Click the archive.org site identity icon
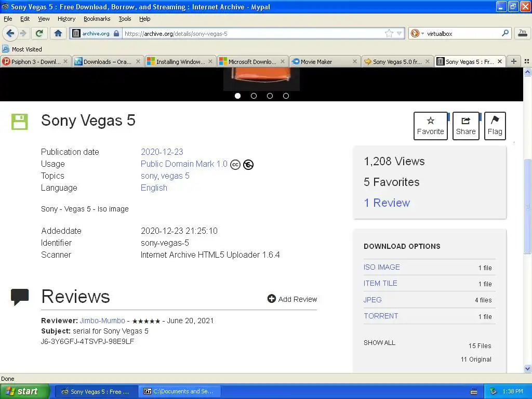The width and height of the screenshot is (532, 399). point(77,33)
